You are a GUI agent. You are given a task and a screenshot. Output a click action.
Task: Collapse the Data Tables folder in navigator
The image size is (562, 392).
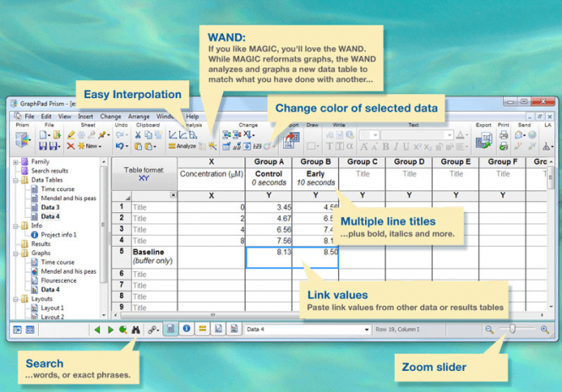pyautogui.click(x=15, y=180)
